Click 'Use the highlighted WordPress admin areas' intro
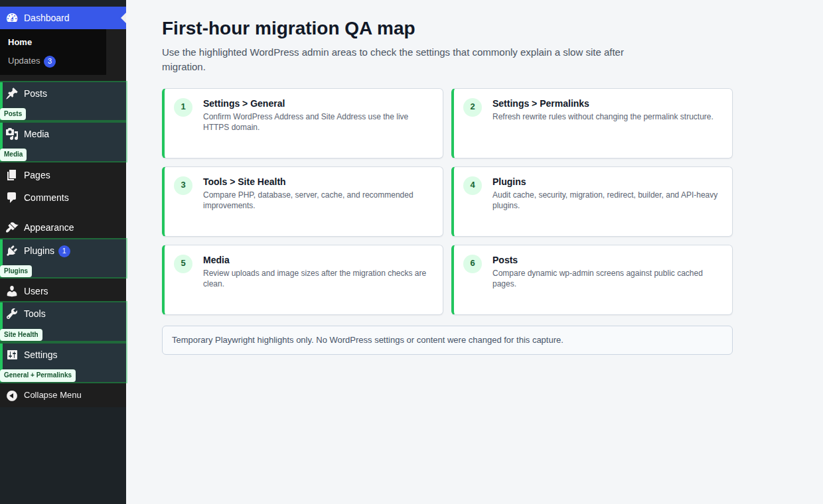 (x=393, y=60)
